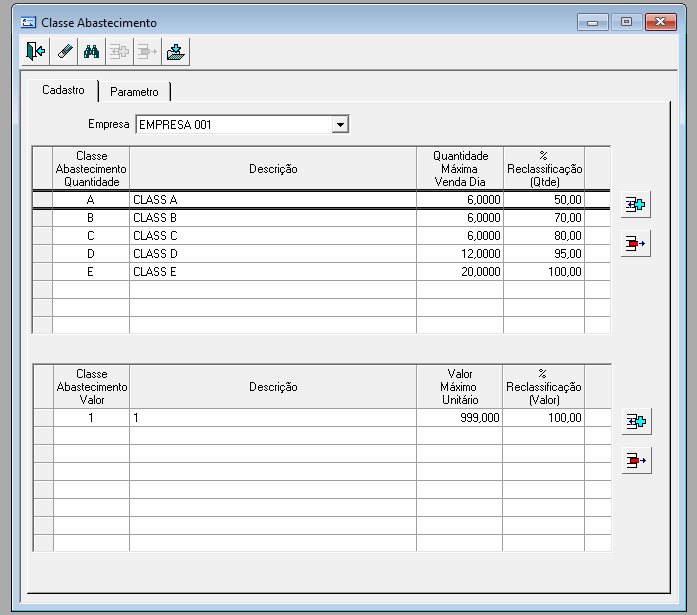Image resolution: width=697 pixels, height=615 pixels.
Task: Click class code cell D
Action: [91, 254]
